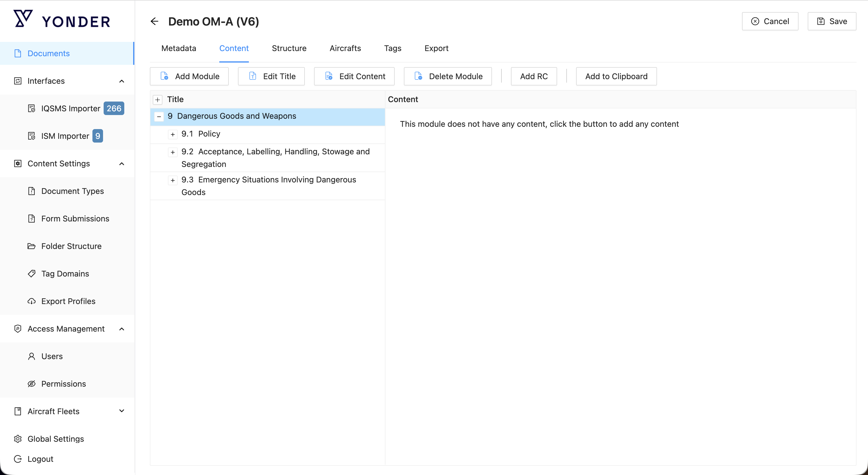
Task: Click the Logout icon item
Action: (x=40, y=459)
